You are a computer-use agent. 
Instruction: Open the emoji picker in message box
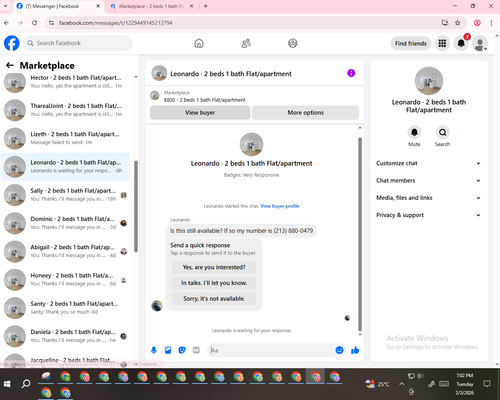pos(339,350)
